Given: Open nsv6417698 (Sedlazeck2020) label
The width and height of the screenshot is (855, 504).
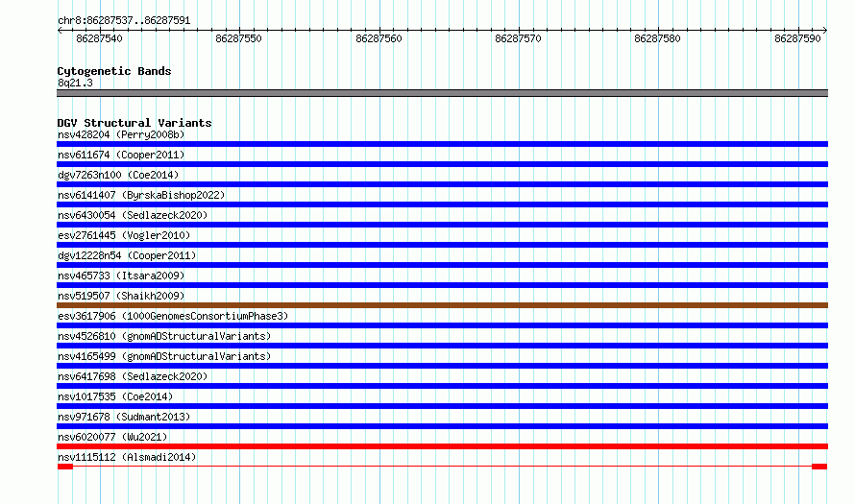Looking at the screenshot, I should click(133, 376).
